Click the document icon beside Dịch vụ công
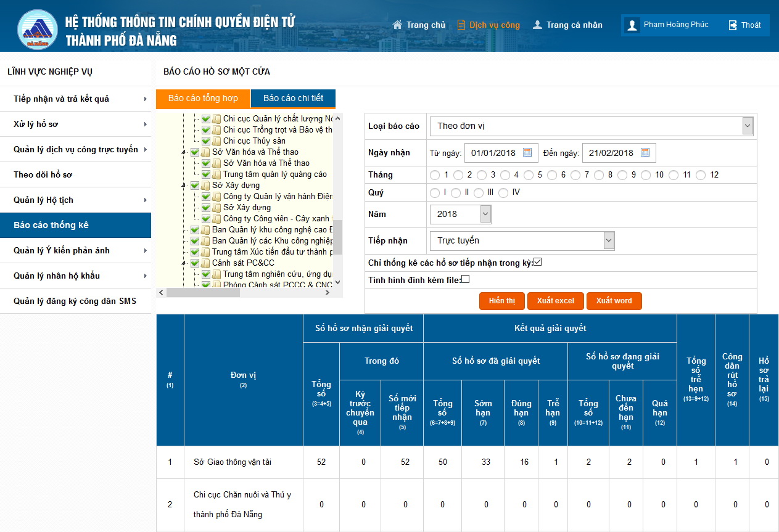 461,25
